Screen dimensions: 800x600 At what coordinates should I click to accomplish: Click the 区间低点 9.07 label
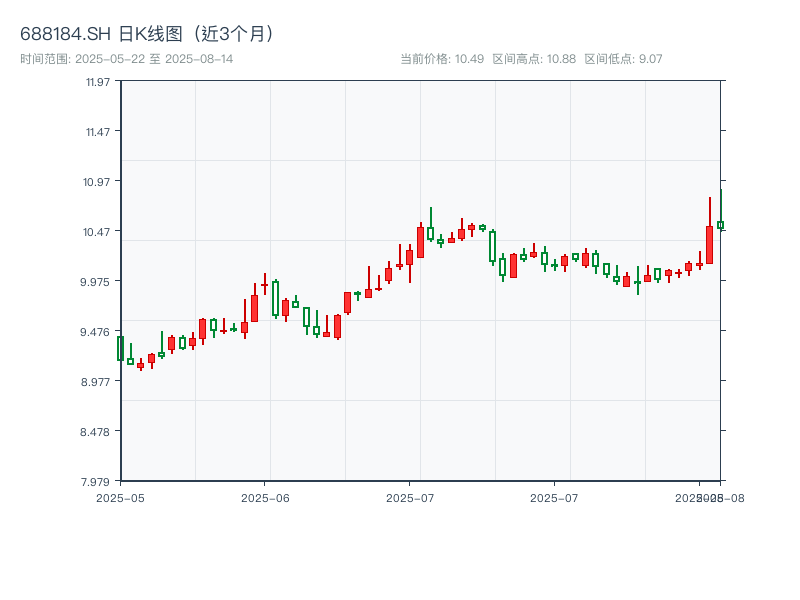(x=623, y=59)
